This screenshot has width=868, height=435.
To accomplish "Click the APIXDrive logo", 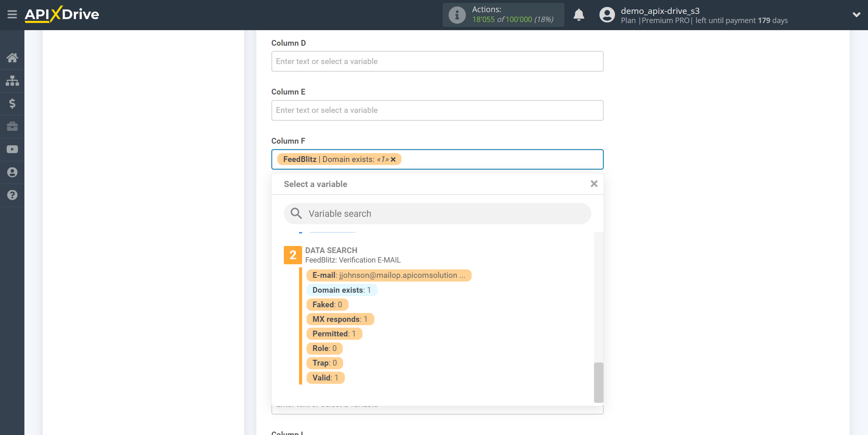I will click(62, 15).
